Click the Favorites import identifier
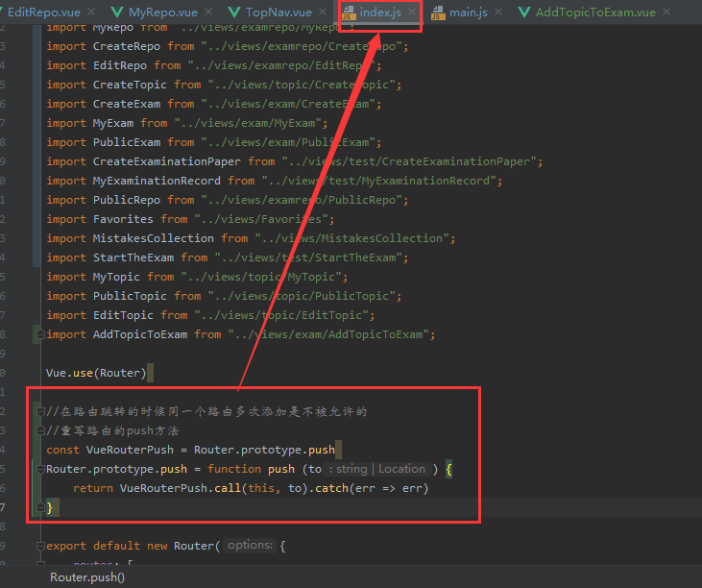This screenshot has height=588, width=702. pos(123,219)
